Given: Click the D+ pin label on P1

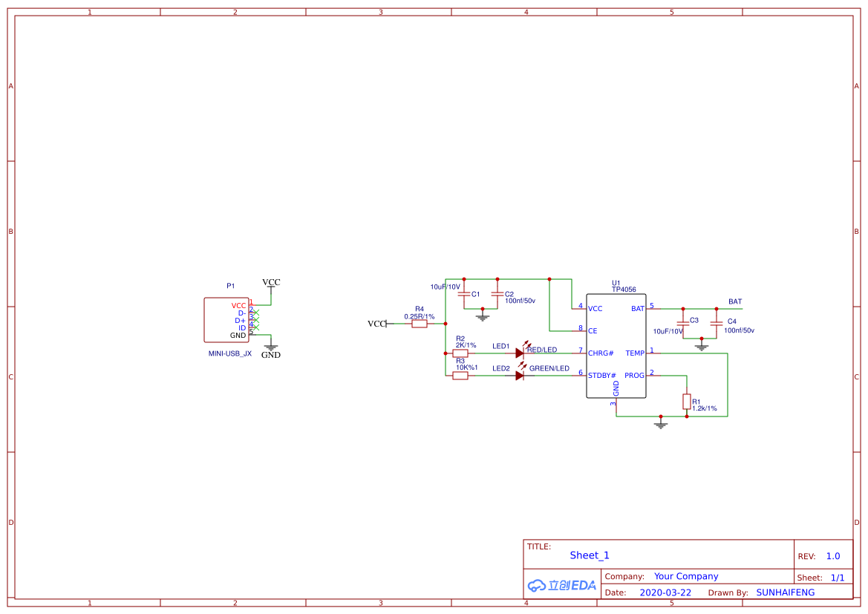Looking at the screenshot, I should (x=240, y=321).
